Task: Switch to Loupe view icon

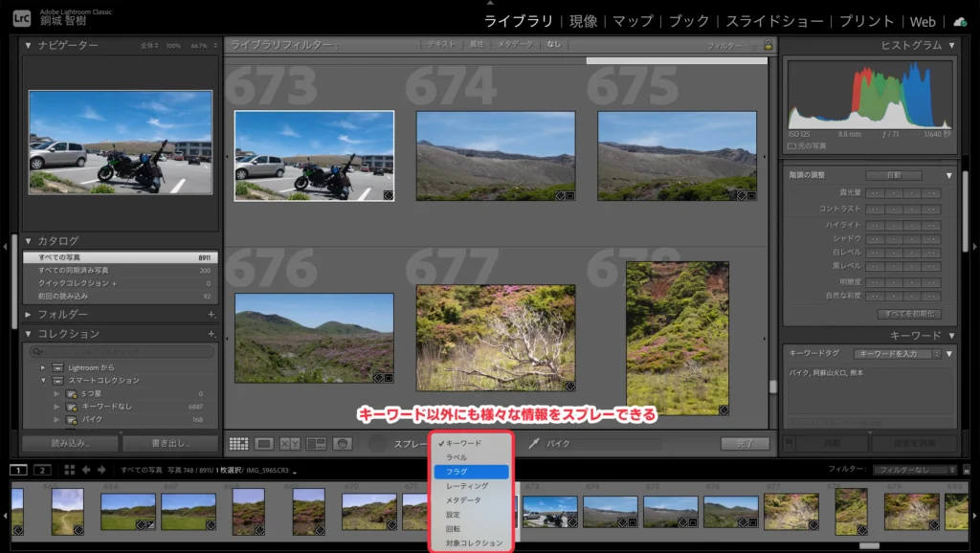Action: 265,444
